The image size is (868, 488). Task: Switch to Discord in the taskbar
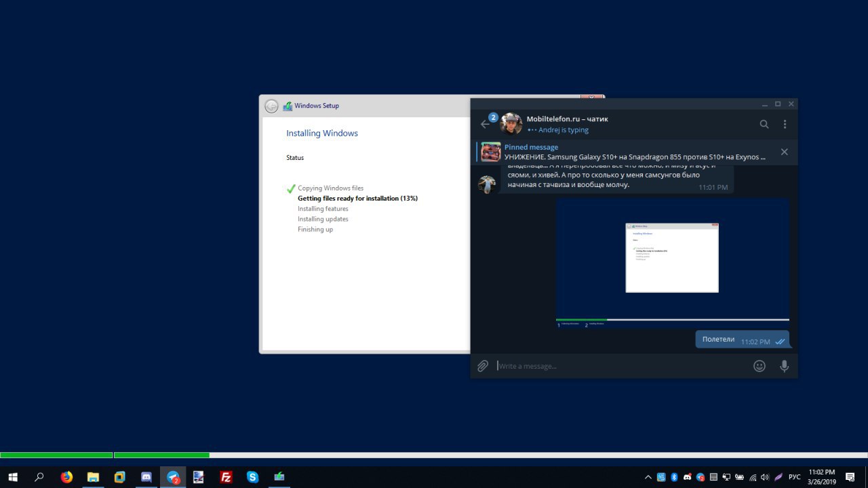(x=146, y=477)
